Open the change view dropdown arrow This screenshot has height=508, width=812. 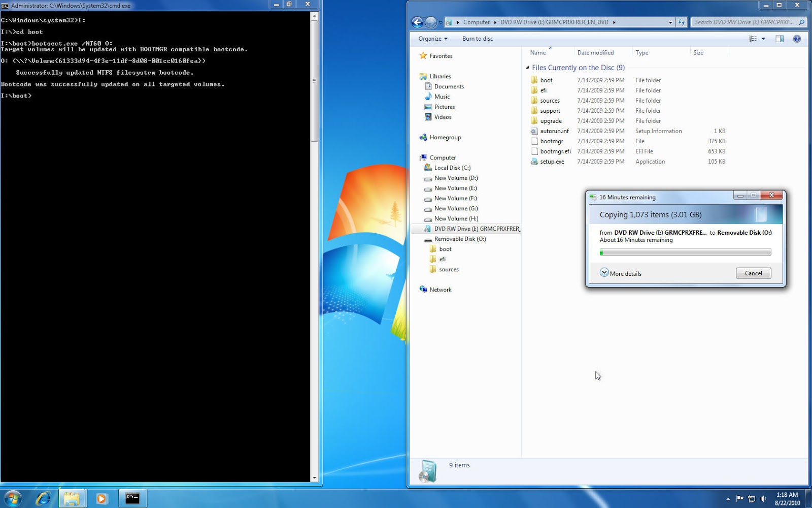763,39
